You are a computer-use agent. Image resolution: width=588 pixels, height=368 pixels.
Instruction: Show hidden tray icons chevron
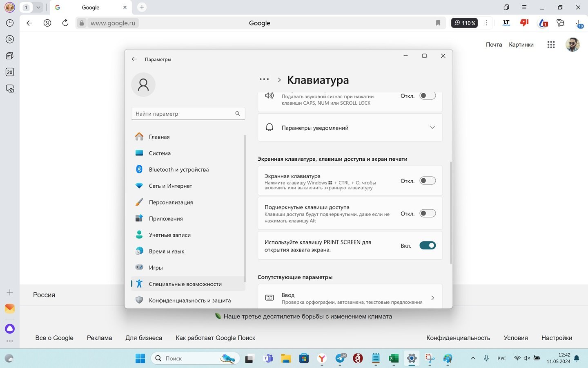click(x=473, y=358)
